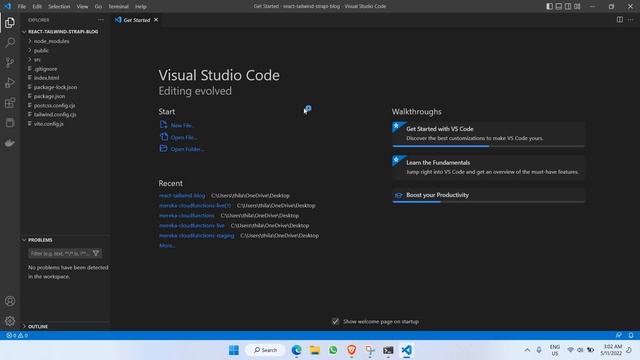
Task: Open the Selection menu
Action: click(59, 6)
